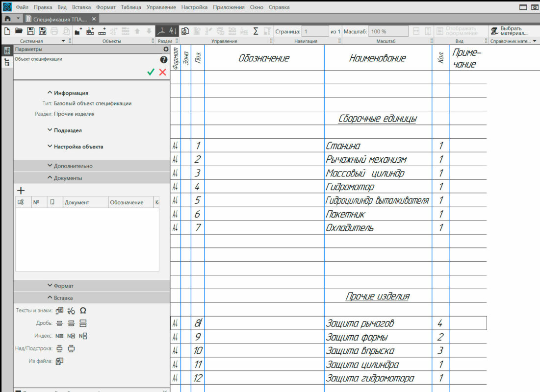Switch to the tree view sidebar tab
The height and width of the screenshot is (392, 540).
(x=7, y=62)
